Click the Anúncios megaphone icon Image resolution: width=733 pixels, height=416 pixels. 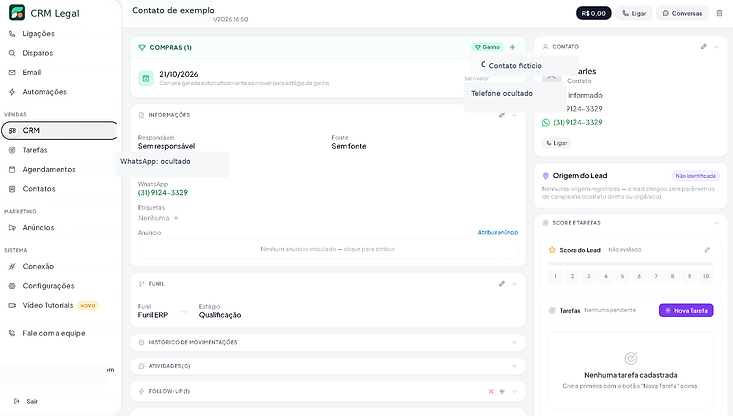[12, 228]
